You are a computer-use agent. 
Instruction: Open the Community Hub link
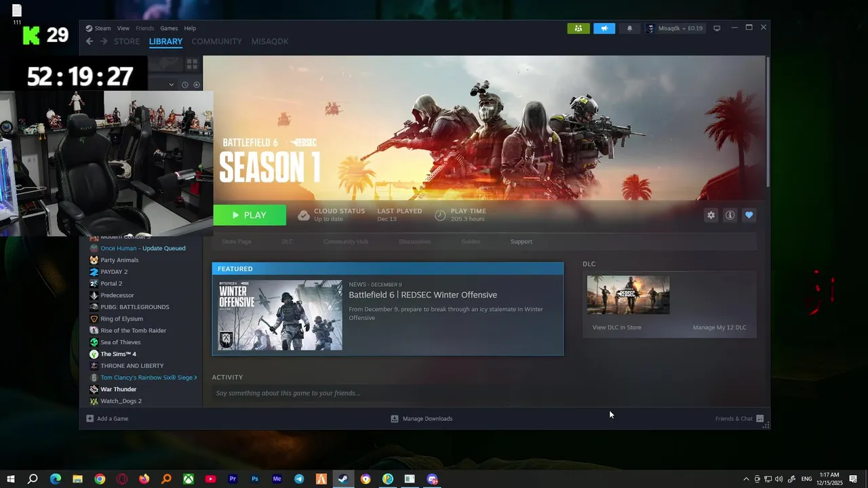point(346,241)
